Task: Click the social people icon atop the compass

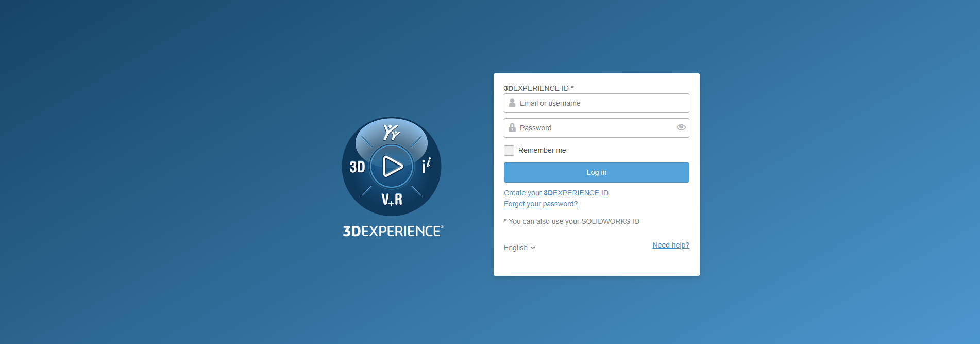Action: (391, 132)
